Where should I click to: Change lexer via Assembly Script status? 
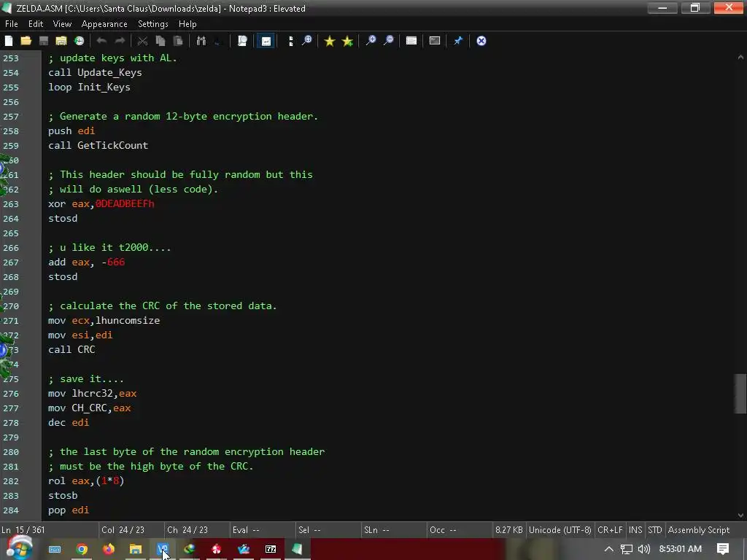[x=698, y=530]
